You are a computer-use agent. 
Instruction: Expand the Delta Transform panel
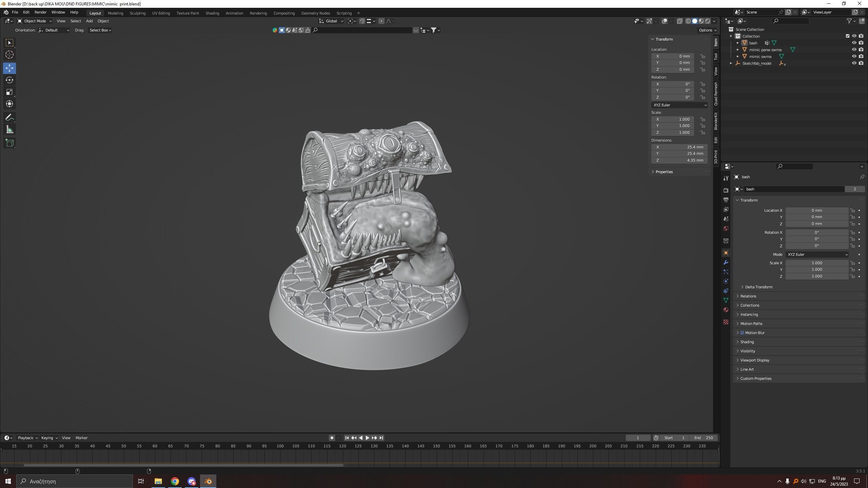tap(759, 287)
